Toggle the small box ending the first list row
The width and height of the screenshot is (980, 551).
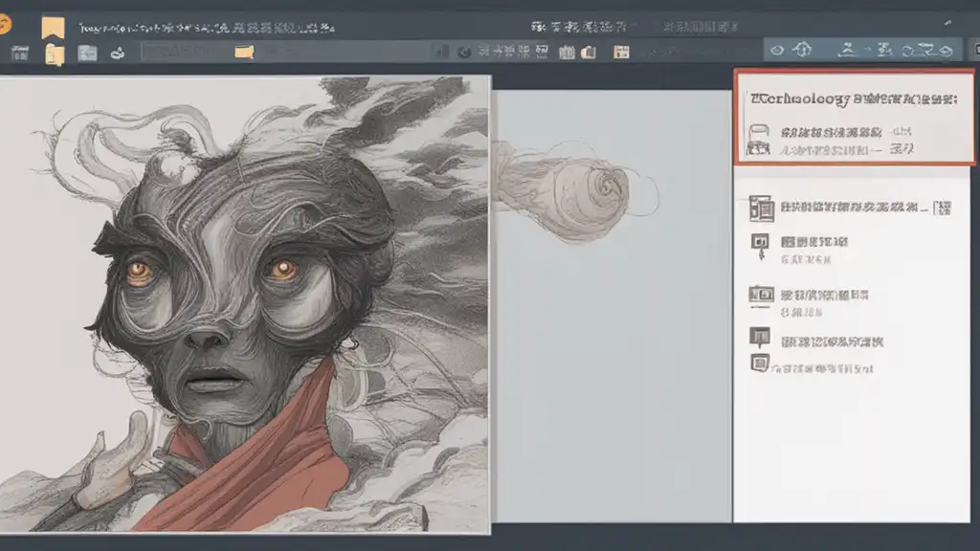point(943,206)
